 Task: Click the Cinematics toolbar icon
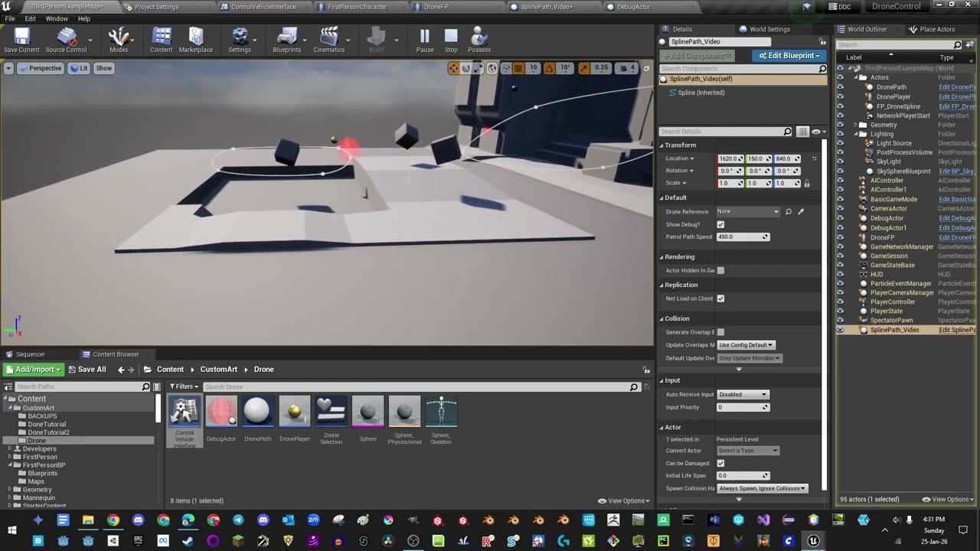pyautogui.click(x=329, y=40)
